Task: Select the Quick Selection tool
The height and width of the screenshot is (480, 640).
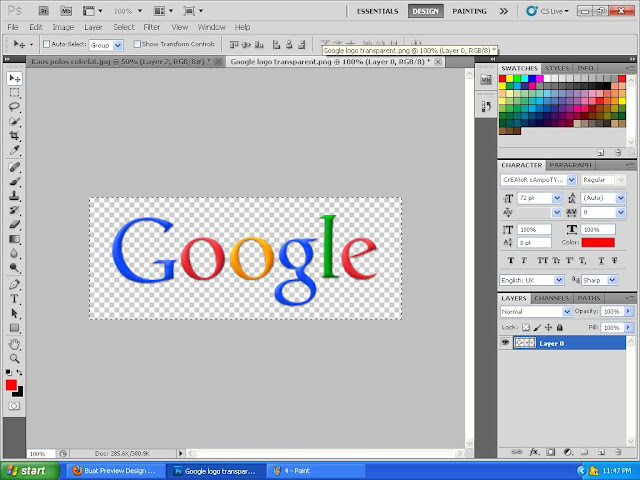Action: 14,121
